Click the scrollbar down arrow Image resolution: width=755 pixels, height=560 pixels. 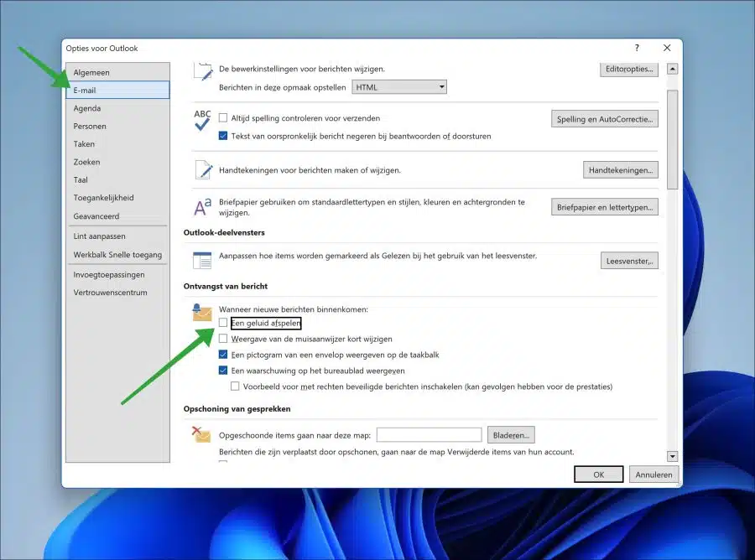click(x=672, y=456)
